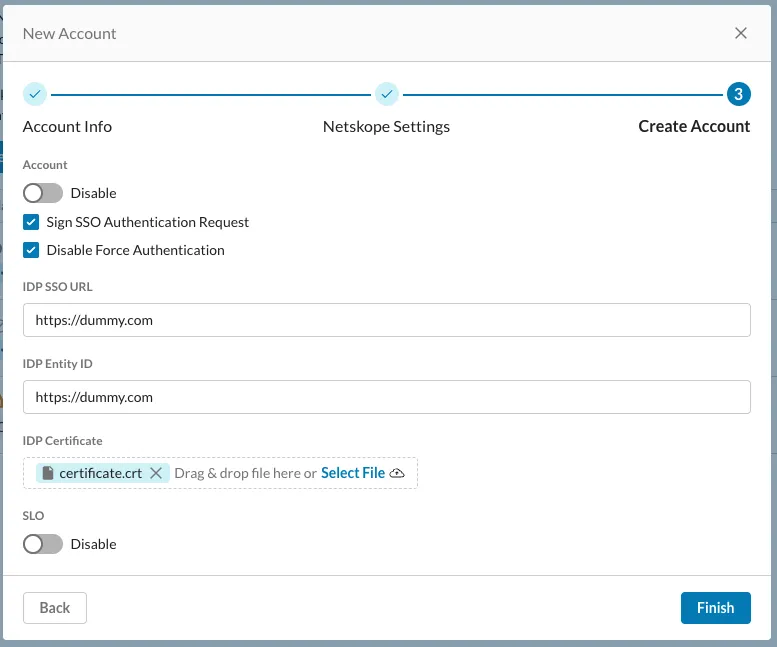Go to the Account Info step label
Viewport: 777px width, 647px height.
click(x=67, y=127)
